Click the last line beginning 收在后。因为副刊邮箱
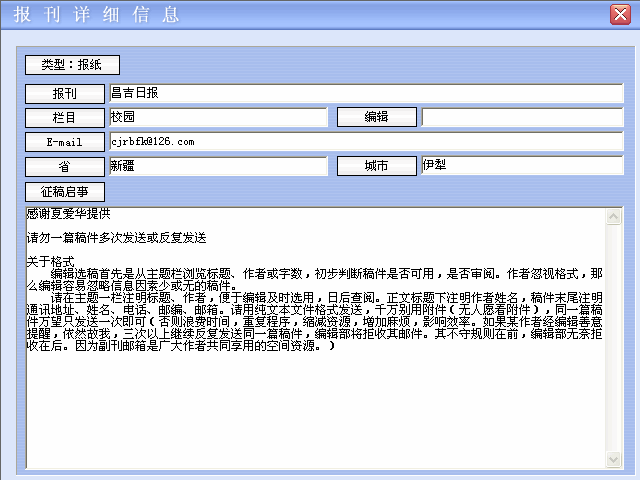 181,346
